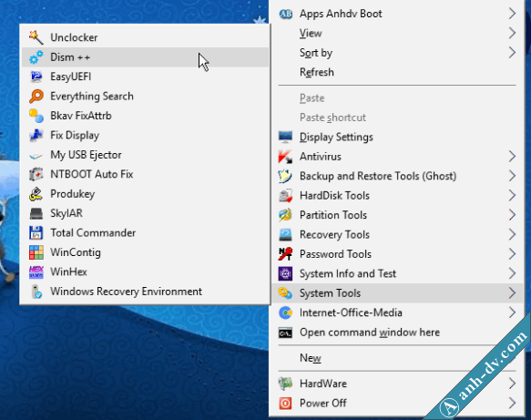Expand the System Info and Test arrow
The image size is (531, 420).
512,273
